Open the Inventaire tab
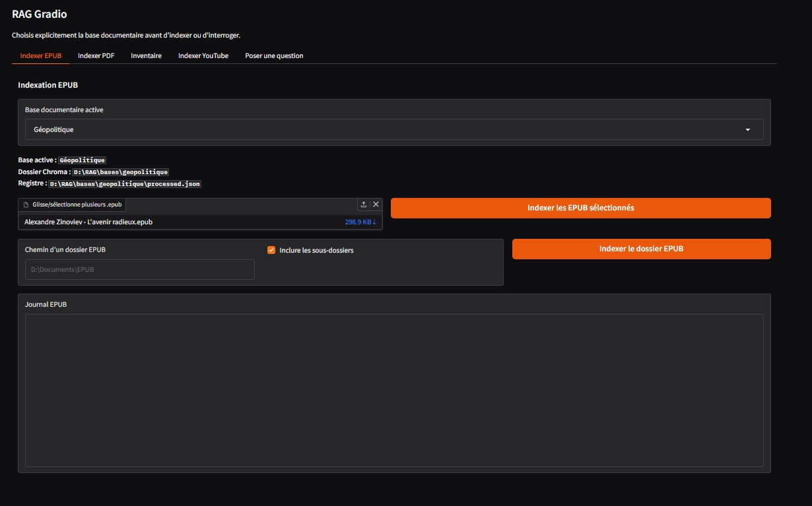812x506 pixels. [146, 55]
